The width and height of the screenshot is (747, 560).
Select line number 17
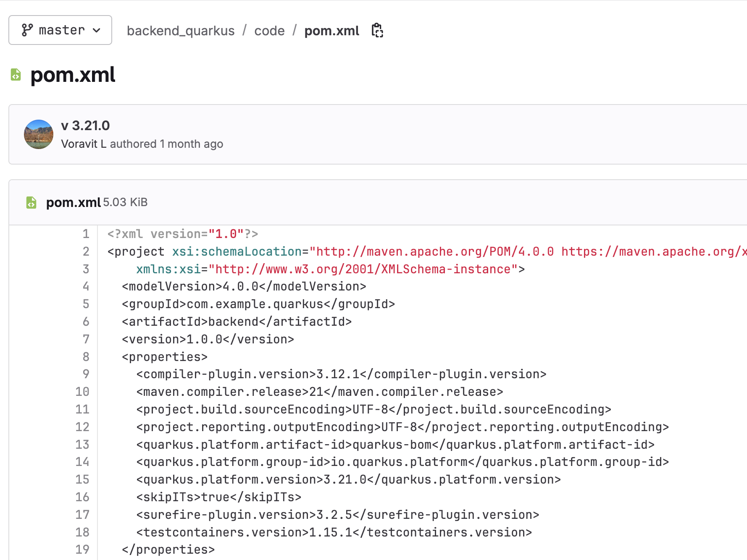pos(82,515)
